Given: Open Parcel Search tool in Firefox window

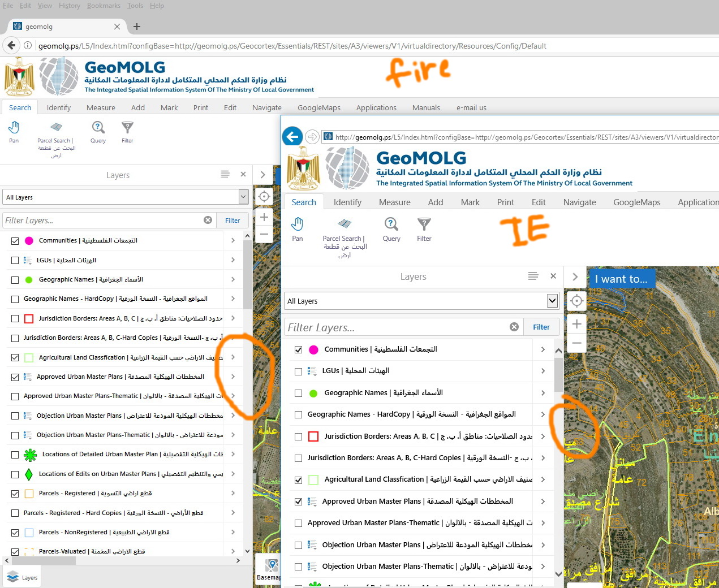Looking at the screenshot, I should pos(56,139).
